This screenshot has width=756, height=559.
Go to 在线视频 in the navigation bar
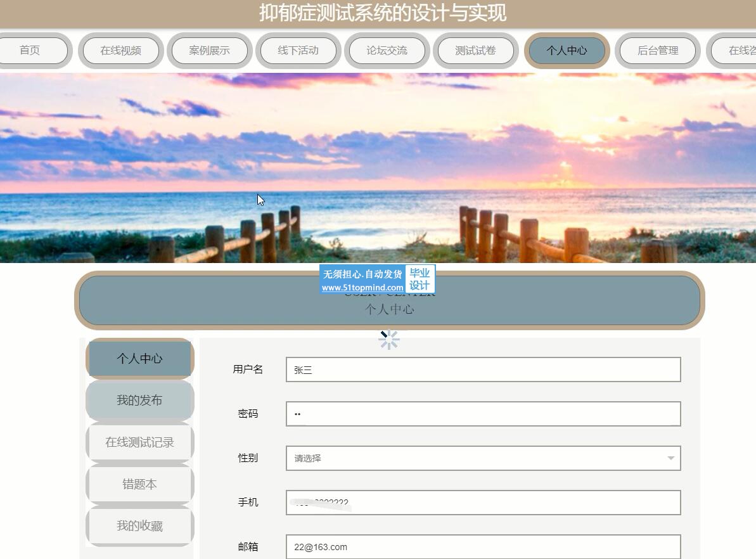click(x=120, y=51)
